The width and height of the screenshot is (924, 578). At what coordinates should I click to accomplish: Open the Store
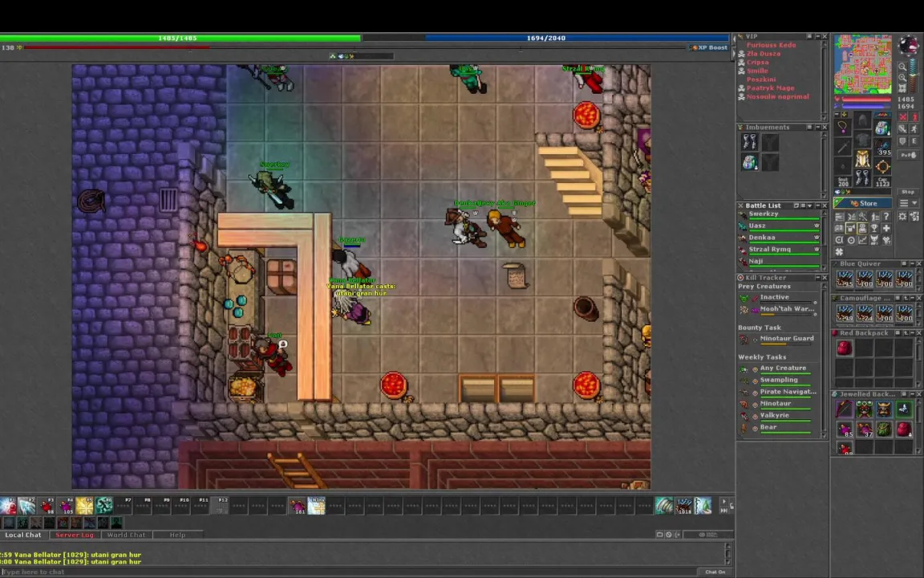click(x=863, y=203)
